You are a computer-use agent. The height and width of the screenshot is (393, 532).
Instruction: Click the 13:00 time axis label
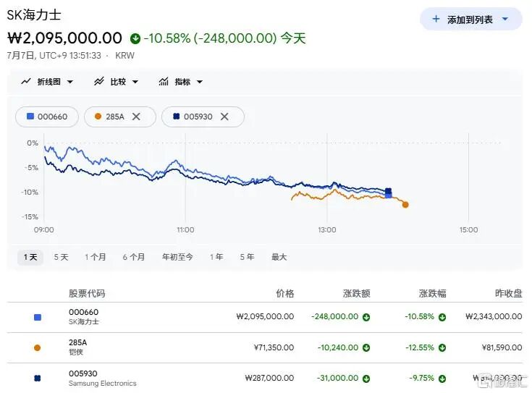[327, 229]
